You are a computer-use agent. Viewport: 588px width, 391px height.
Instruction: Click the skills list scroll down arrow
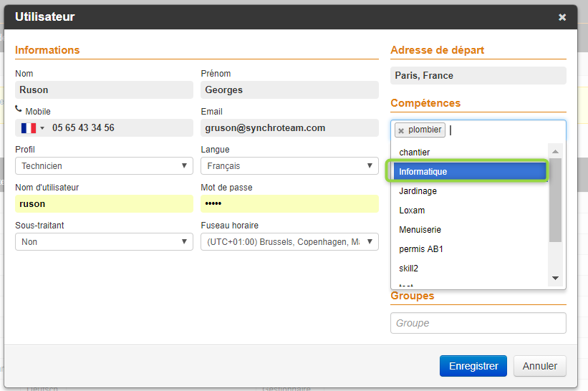555,278
